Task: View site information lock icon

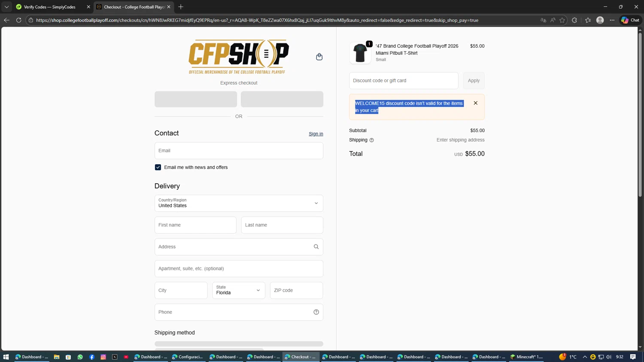Action: point(31,20)
